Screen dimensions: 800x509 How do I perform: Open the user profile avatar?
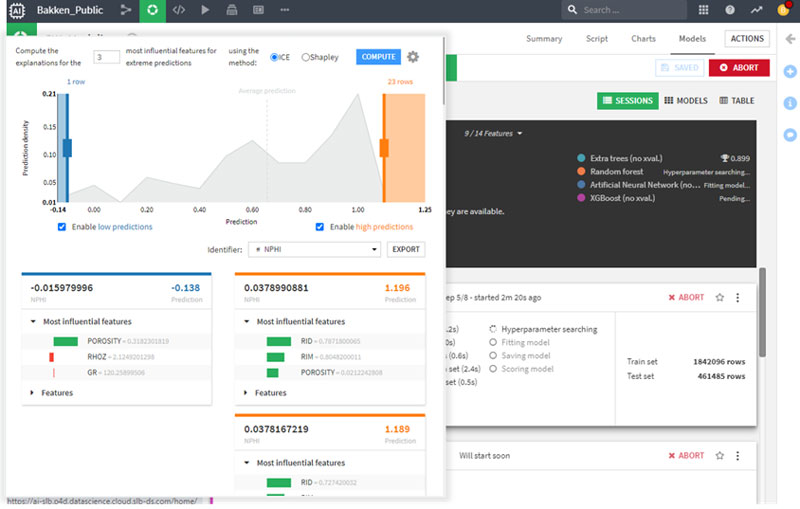tap(783, 10)
